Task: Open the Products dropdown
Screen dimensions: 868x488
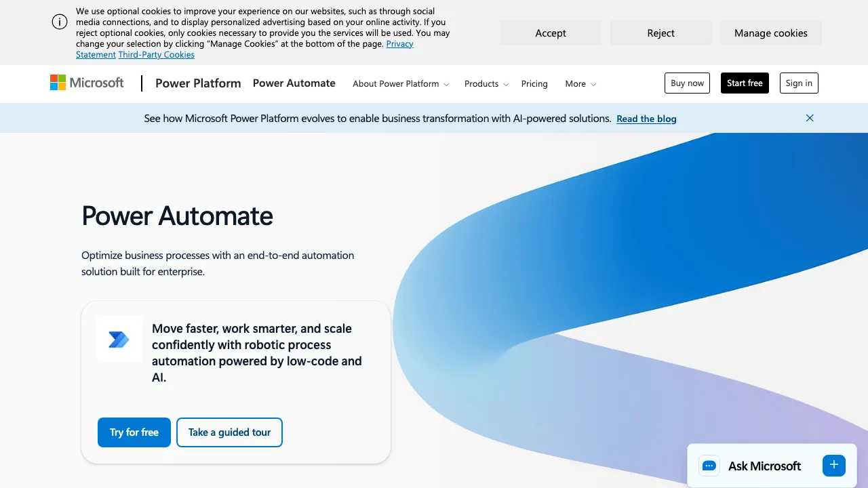Action: pos(486,84)
